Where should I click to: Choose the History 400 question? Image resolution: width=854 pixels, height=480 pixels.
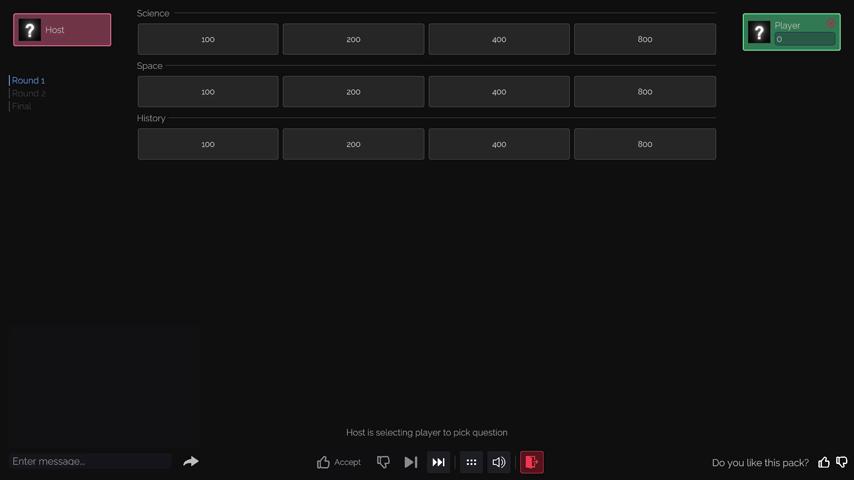point(499,144)
